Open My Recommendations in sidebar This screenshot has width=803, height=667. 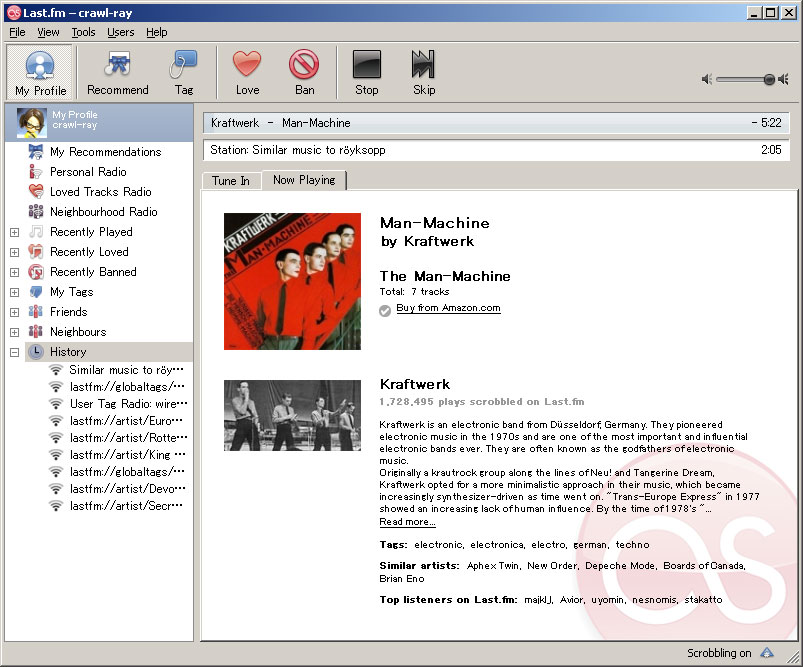tap(105, 152)
